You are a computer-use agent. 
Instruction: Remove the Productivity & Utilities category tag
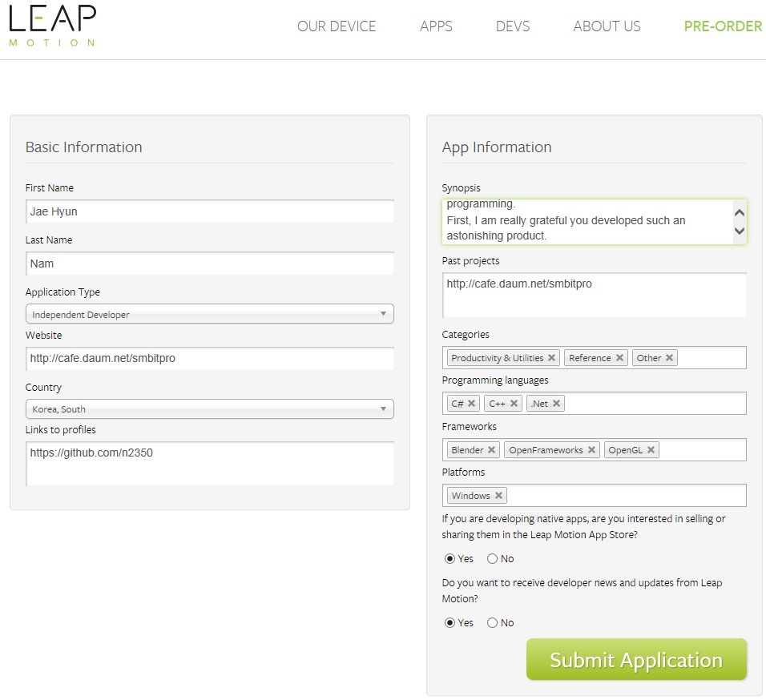tap(551, 358)
